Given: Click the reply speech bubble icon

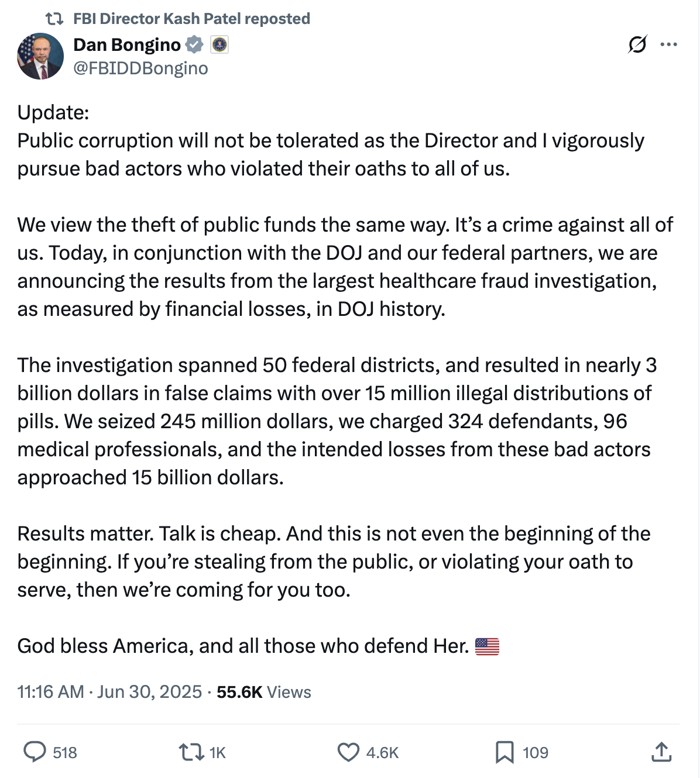Looking at the screenshot, I should pos(35,752).
